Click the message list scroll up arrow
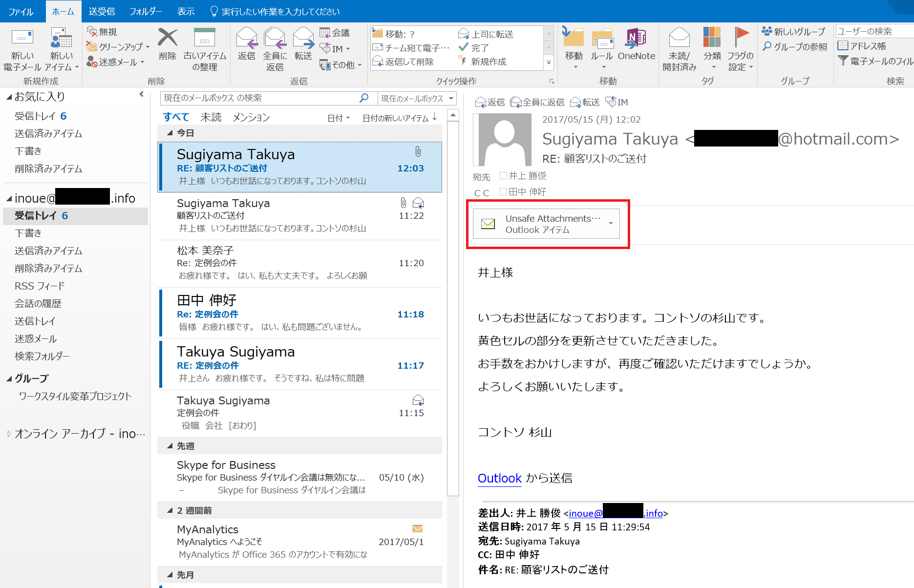Screen dimensions: 914x588 (453, 116)
